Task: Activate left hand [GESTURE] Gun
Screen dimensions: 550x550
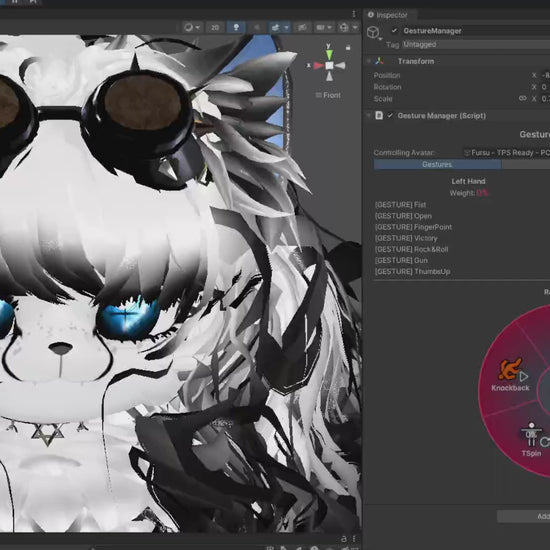Action: pos(401,260)
